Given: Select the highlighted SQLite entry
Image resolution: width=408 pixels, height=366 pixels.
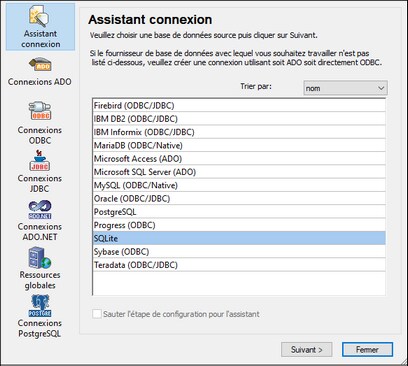Looking at the screenshot, I should point(239,239).
